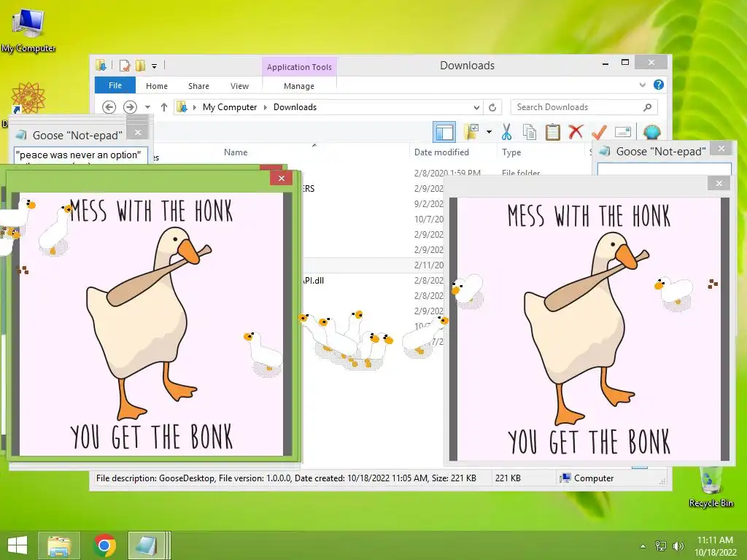
Task: Click Downloads in the address path
Action: [295, 107]
